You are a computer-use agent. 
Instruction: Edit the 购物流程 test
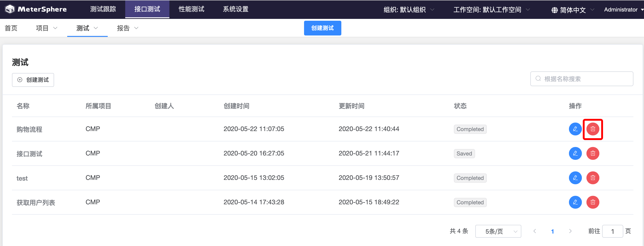[575, 129]
